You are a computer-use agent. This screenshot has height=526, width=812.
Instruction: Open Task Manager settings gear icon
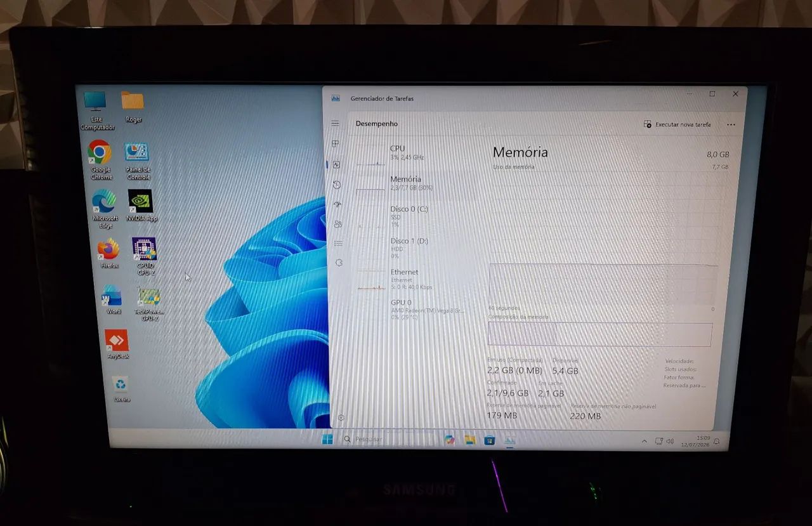341,418
